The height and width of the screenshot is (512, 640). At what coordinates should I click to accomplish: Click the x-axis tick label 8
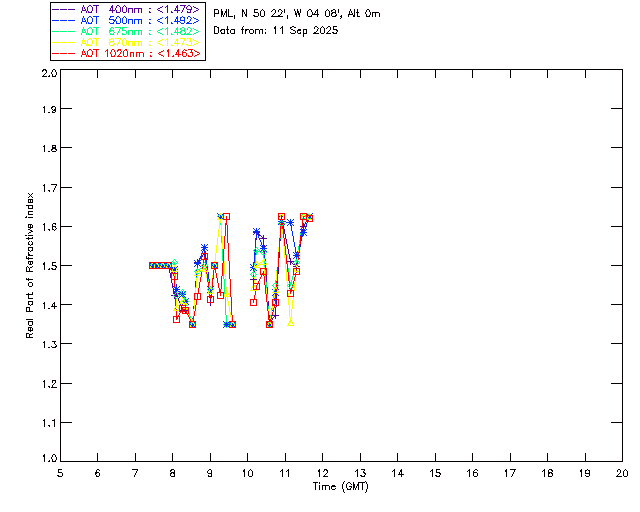coord(173,472)
